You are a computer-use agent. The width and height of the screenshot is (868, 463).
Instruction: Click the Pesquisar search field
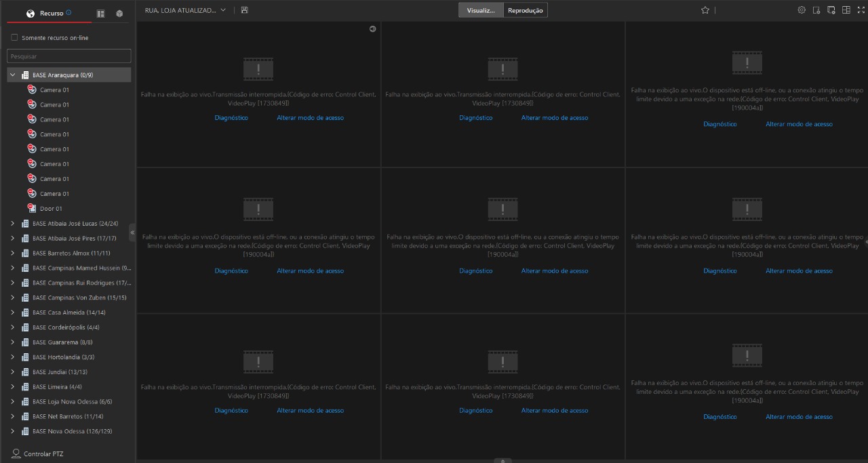[68, 56]
